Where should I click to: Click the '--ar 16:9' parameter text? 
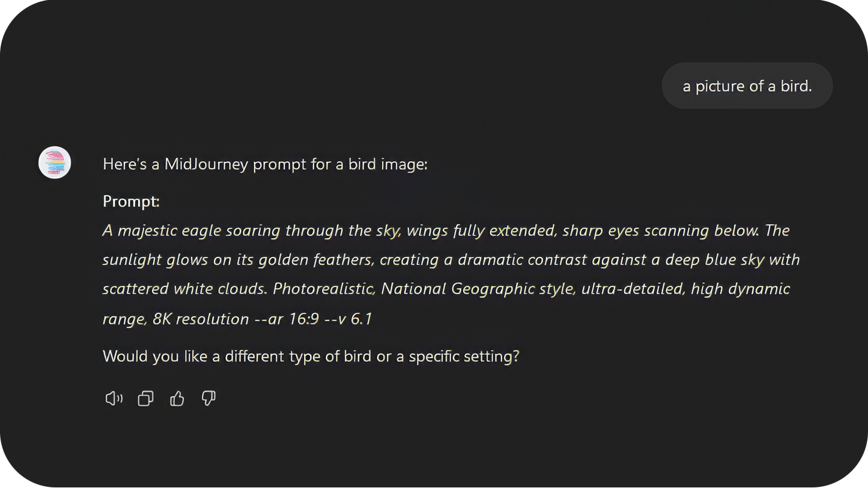(x=287, y=319)
